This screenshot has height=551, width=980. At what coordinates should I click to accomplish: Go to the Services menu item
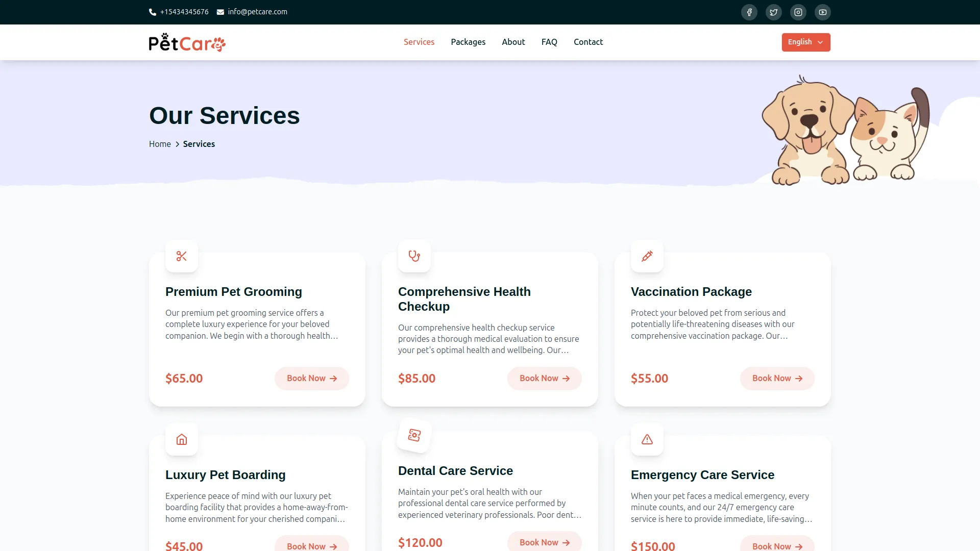click(419, 42)
